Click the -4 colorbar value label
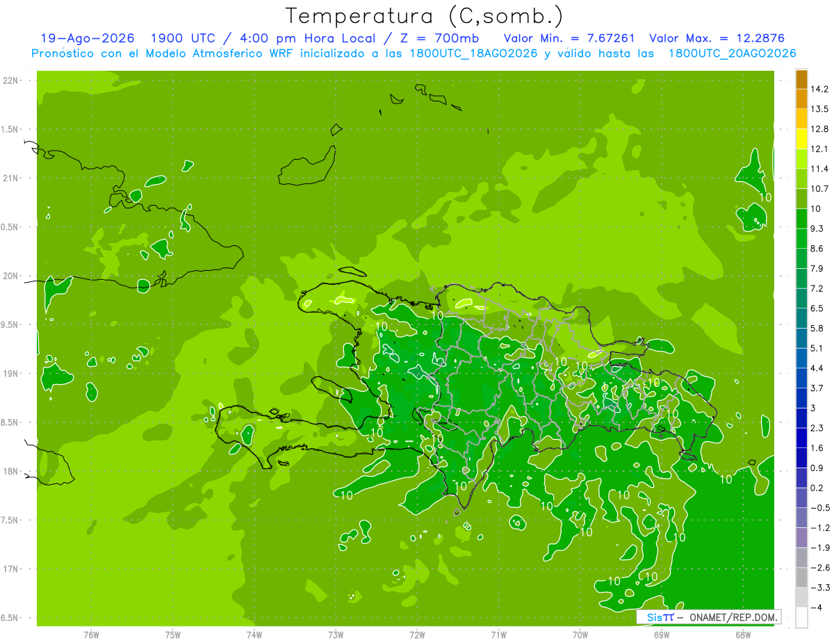 [817, 608]
